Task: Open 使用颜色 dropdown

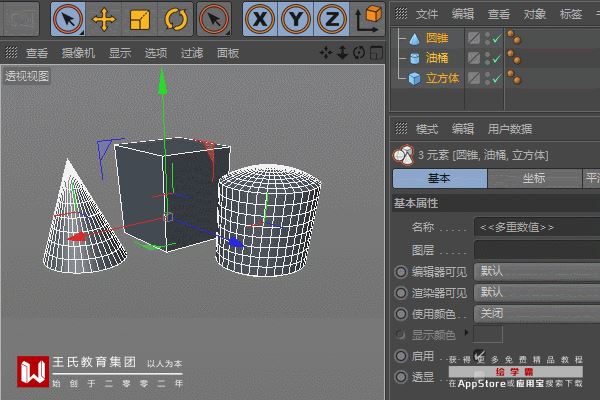Action: 537,314
